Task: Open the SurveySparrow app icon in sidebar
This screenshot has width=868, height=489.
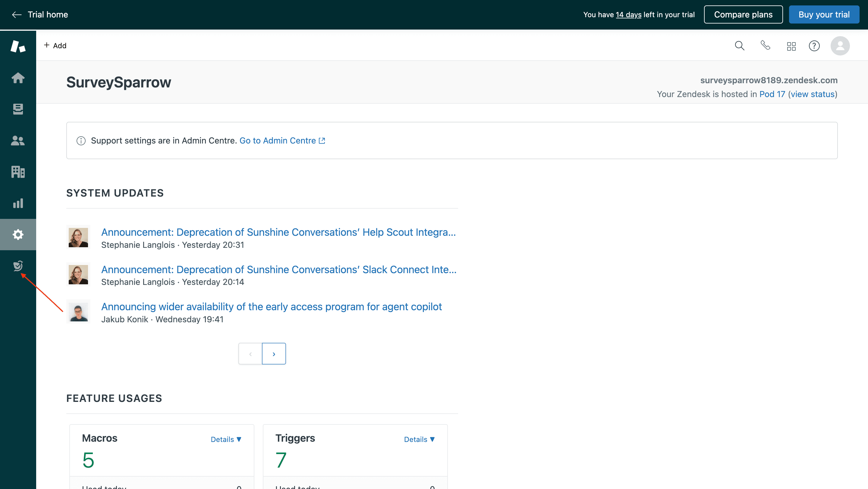Action: (18, 266)
